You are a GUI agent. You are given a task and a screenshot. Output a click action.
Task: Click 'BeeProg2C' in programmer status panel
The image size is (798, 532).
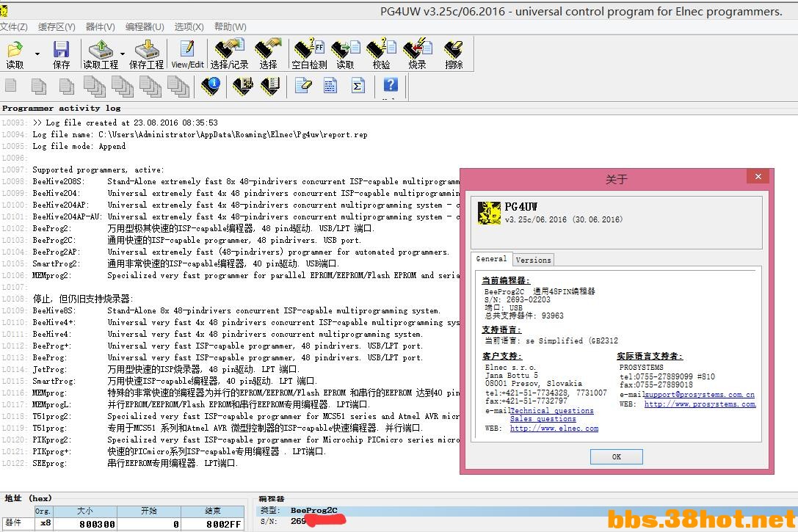(x=314, y=510)
